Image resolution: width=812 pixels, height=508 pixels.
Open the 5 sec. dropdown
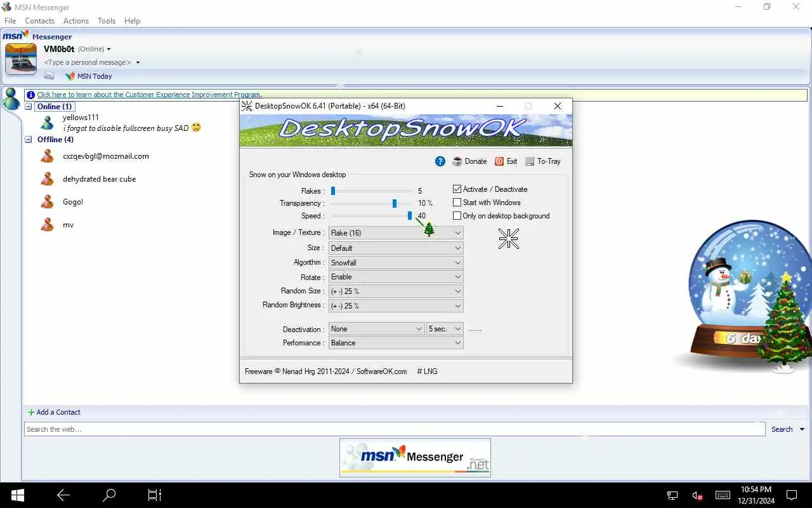(445, 329)
